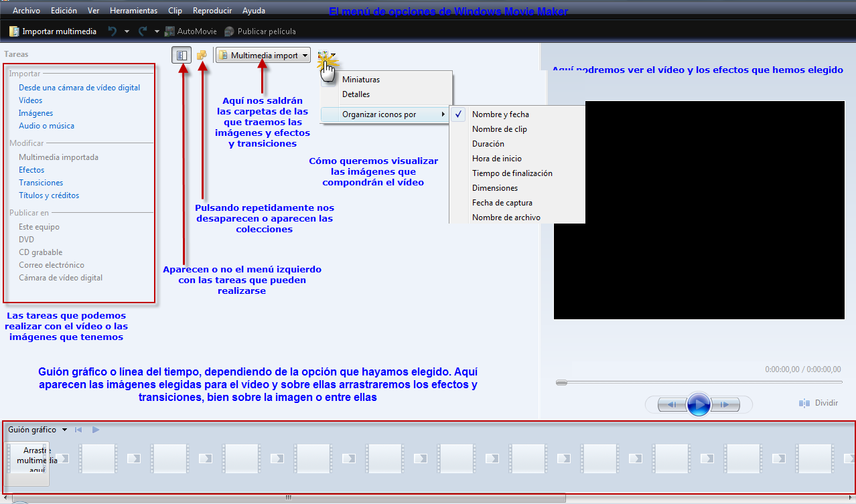Open the Multimedia import location dropdown

tap(263, 56)
